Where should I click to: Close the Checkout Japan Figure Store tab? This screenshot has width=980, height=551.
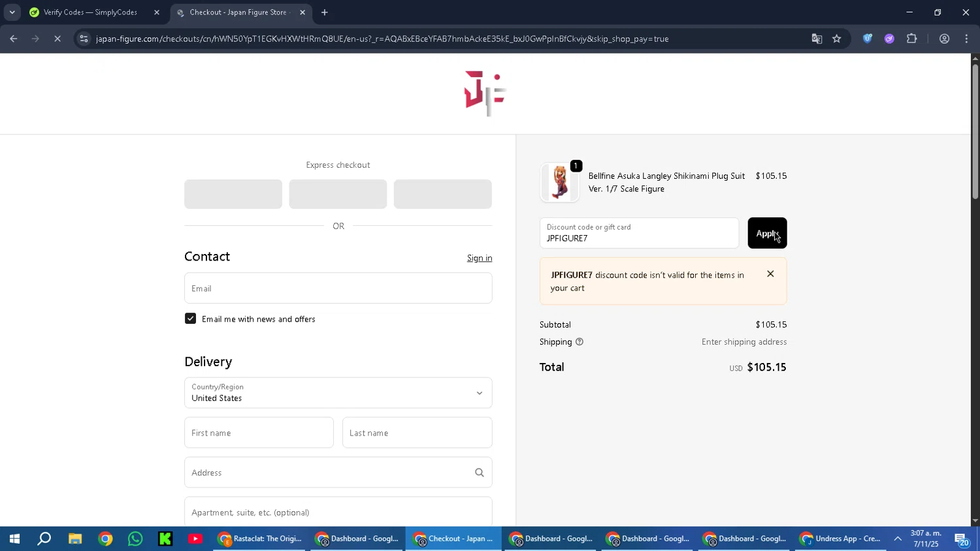point(302,12)
